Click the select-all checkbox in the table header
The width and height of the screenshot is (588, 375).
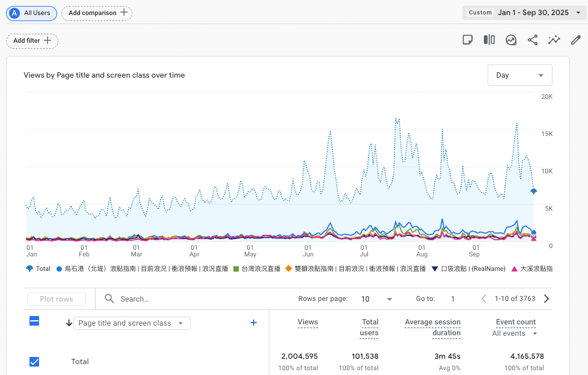(x=34, y=321)
